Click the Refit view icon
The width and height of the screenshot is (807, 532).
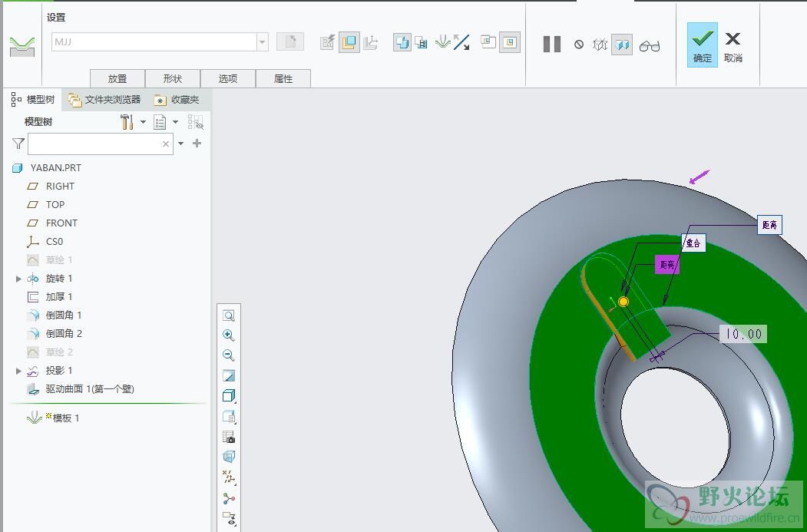pyautogui.click(x=229, y=316)
